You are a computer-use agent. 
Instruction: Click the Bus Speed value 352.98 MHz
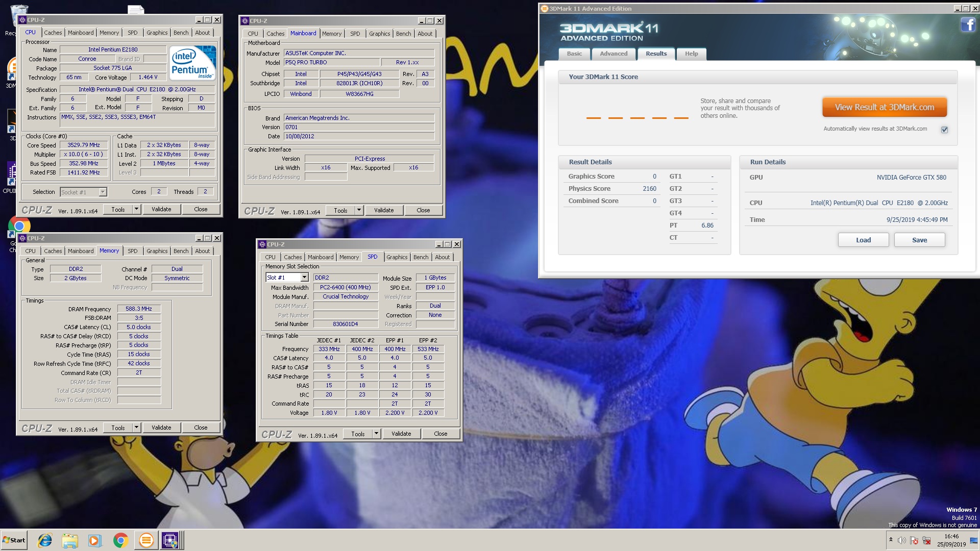[84, 163]
